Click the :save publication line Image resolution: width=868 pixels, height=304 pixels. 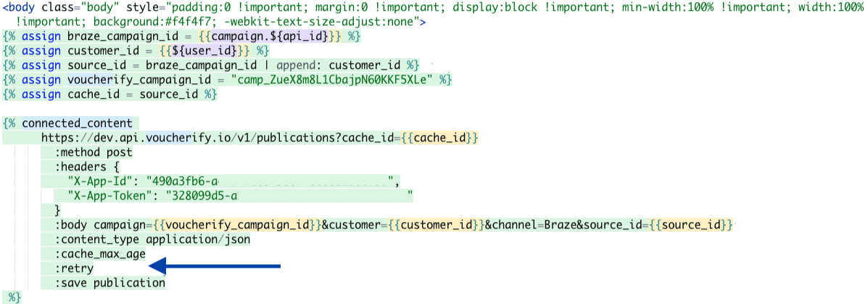coord(110,283)
